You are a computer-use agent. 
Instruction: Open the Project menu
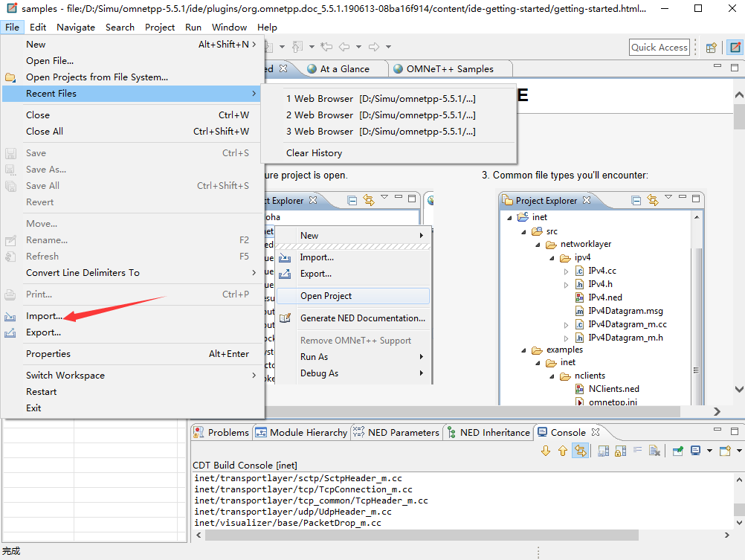coord(160,27)
